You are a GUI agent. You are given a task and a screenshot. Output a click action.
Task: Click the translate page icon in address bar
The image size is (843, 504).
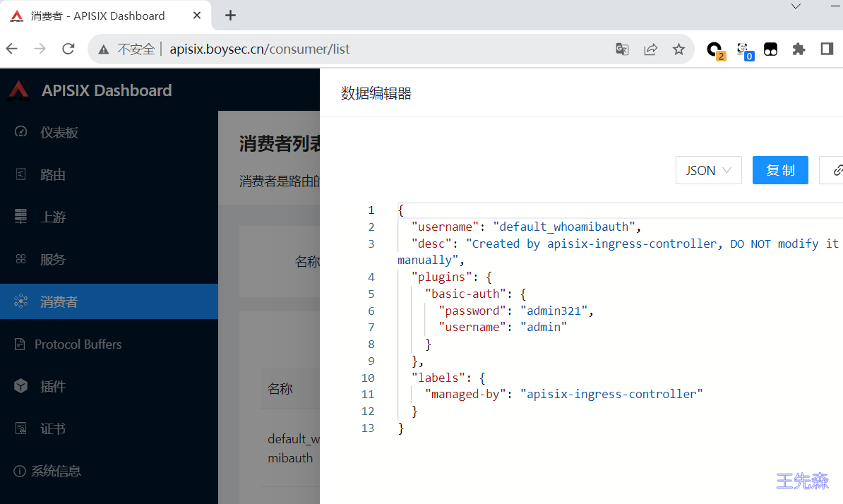click(x=622, y=49)
